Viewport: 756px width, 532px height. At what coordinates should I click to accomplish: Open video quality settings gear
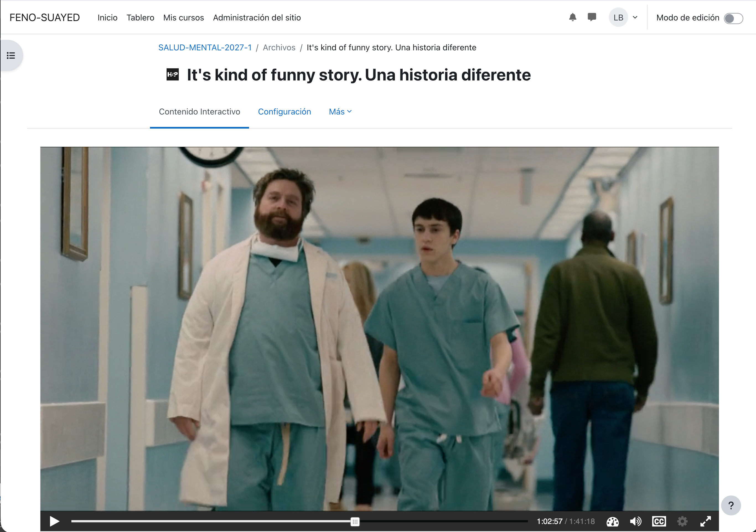[x=682, y=521]
